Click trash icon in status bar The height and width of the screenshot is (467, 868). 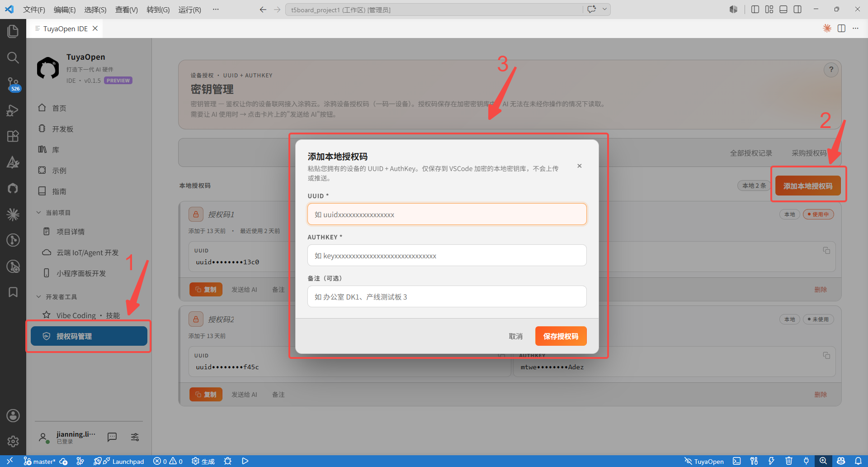(x=789, y=461)
